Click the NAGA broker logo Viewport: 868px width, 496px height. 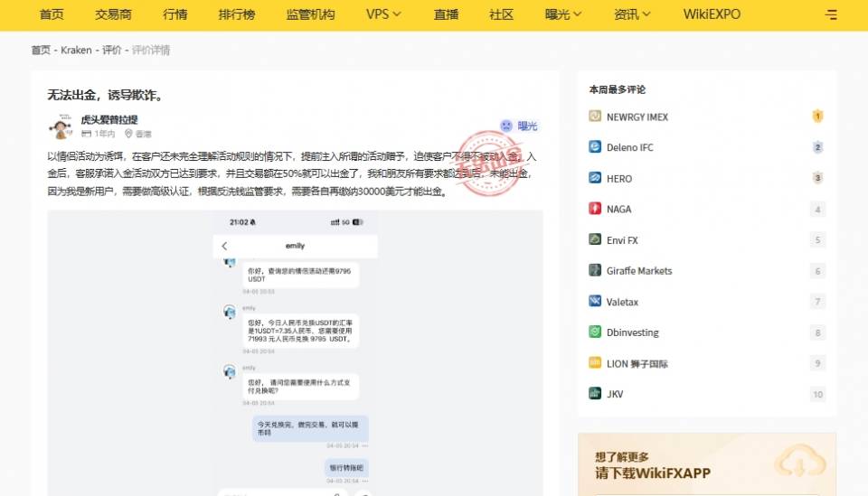(x=595, y=209)
